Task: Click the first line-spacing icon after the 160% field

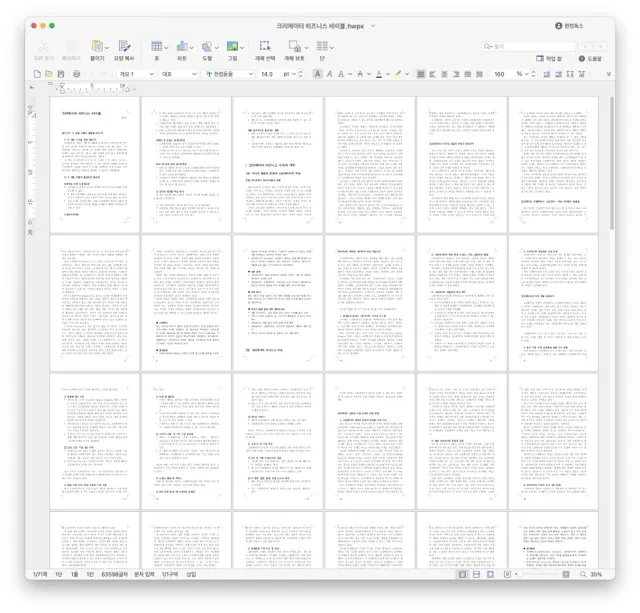Action: click(547, 74)
